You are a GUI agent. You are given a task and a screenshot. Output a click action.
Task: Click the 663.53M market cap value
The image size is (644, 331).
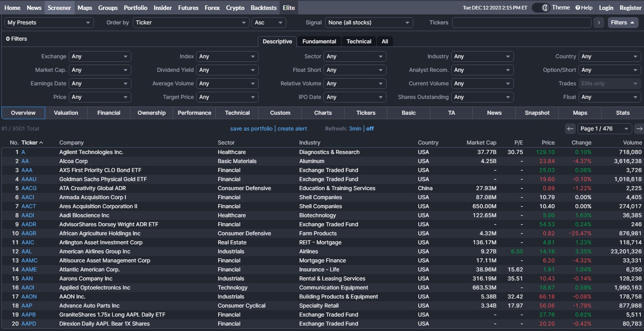(x=485, y=288)
